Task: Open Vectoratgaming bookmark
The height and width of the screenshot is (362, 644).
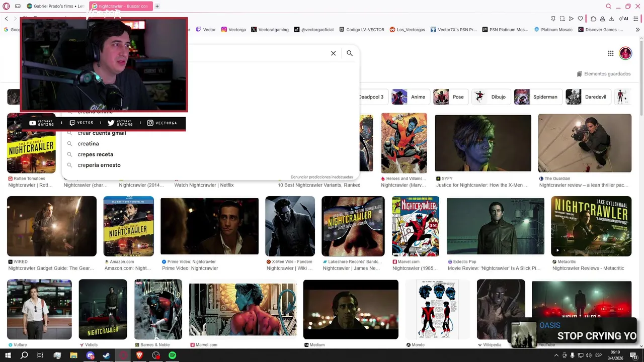Action: (270, 30)
